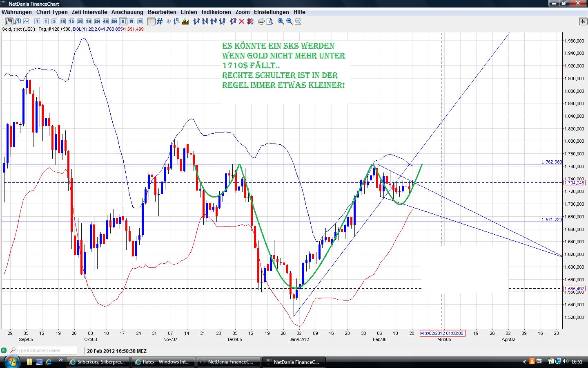Screen dimensions: 588x368
Task: Click the red X delete line icon
Action: pyautogui.click(x=242, y=21)
